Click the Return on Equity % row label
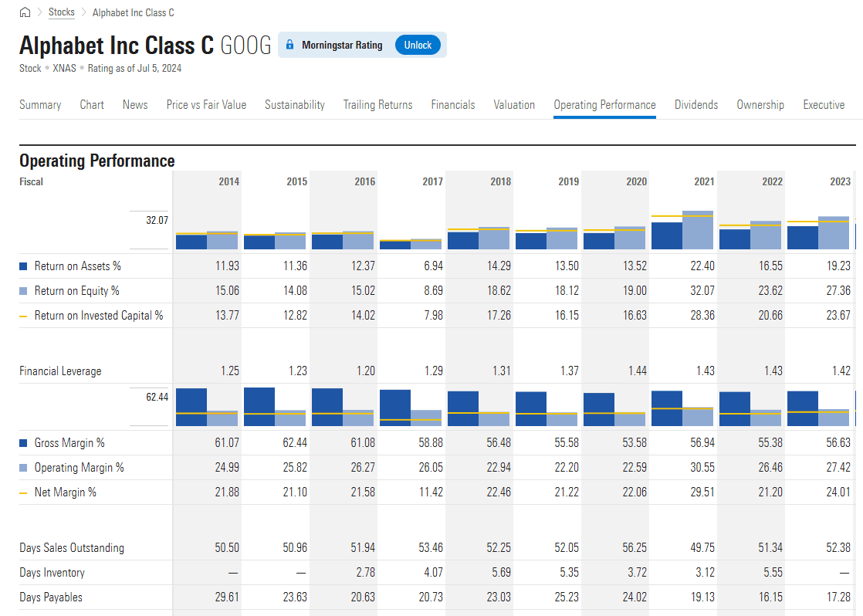Viewport: 863px width, 616px height. 77,291
